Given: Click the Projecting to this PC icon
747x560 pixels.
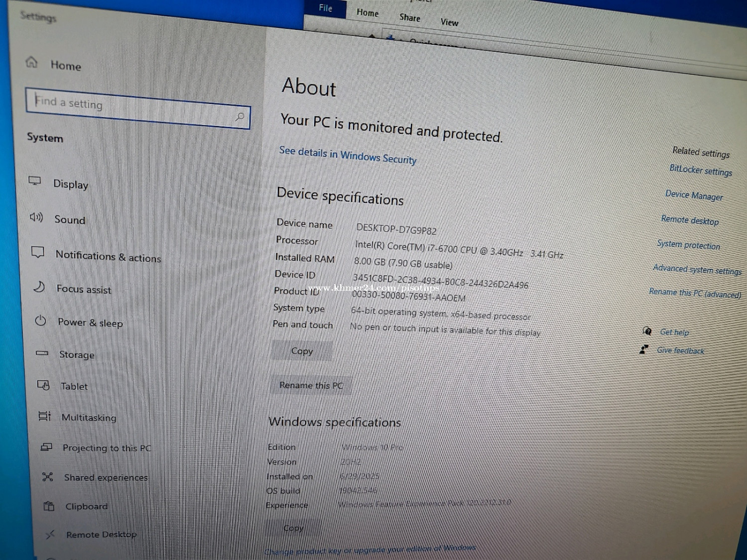Looking at the screenshot, I should point(46,447).
